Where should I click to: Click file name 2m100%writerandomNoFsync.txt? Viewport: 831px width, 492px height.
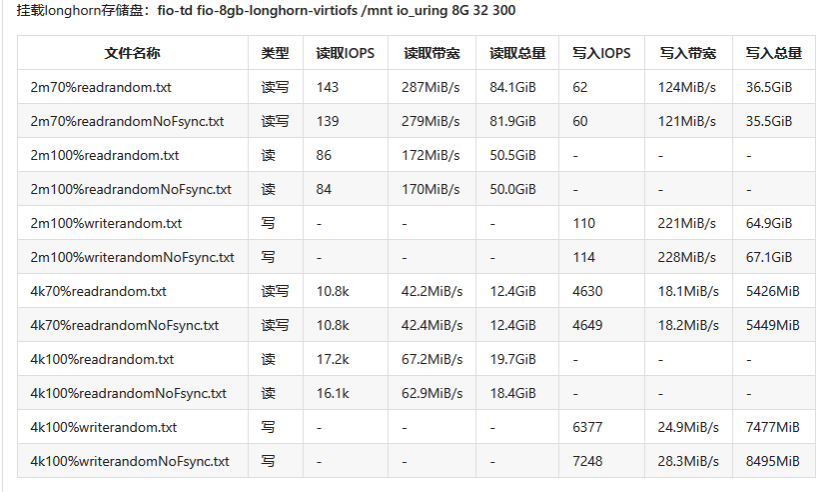point(132,257)
